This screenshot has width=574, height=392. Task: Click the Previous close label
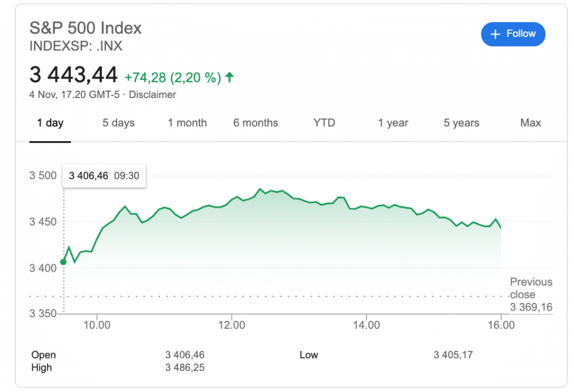coord(531,288)
